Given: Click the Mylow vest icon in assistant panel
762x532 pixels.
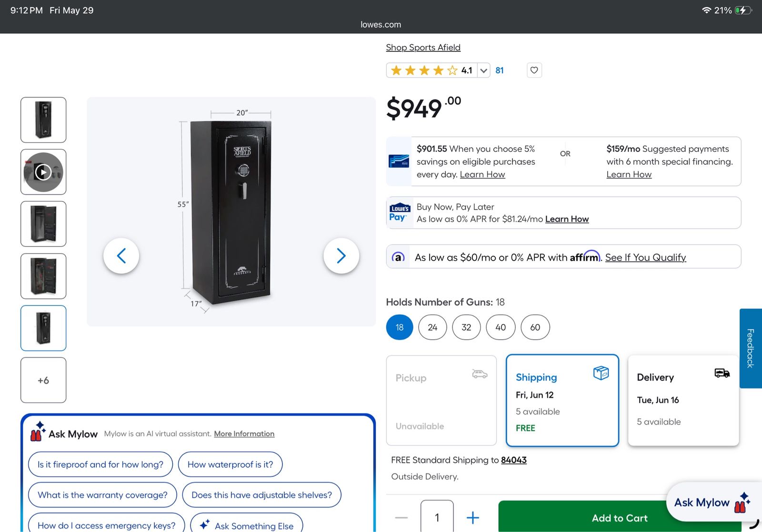Looking at the screenshot, I should [x=38, y=431].
